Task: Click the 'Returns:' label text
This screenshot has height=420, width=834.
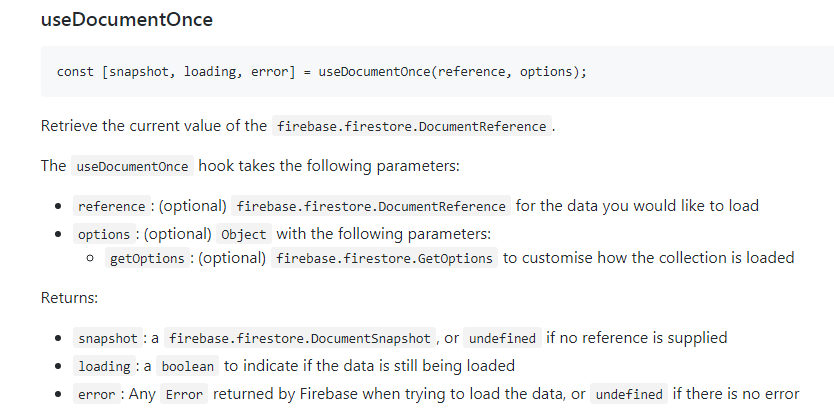Action: [x=69, y=298]
